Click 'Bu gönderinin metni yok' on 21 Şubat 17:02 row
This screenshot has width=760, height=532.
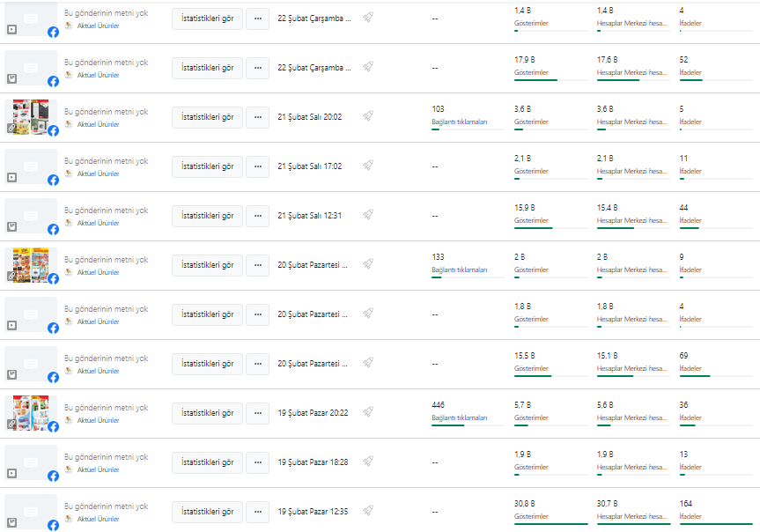(107, 161)
